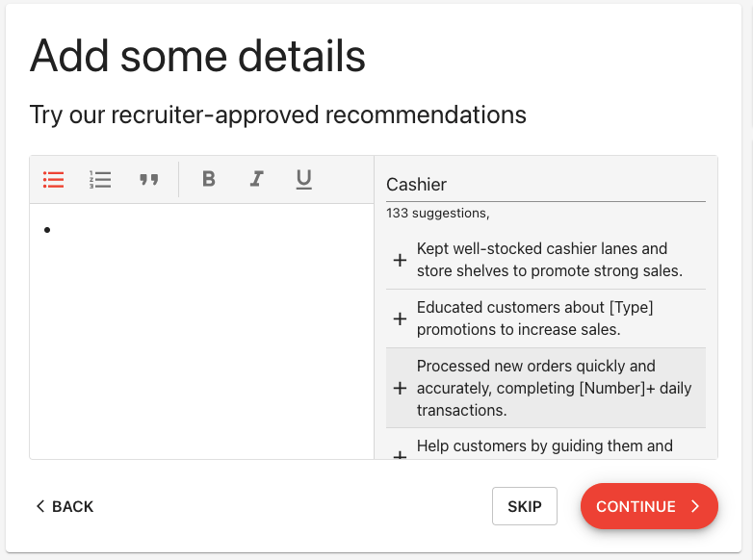
Task: Select 'accurately, completing [Number]+ daily' text
Action: (555, 388)
